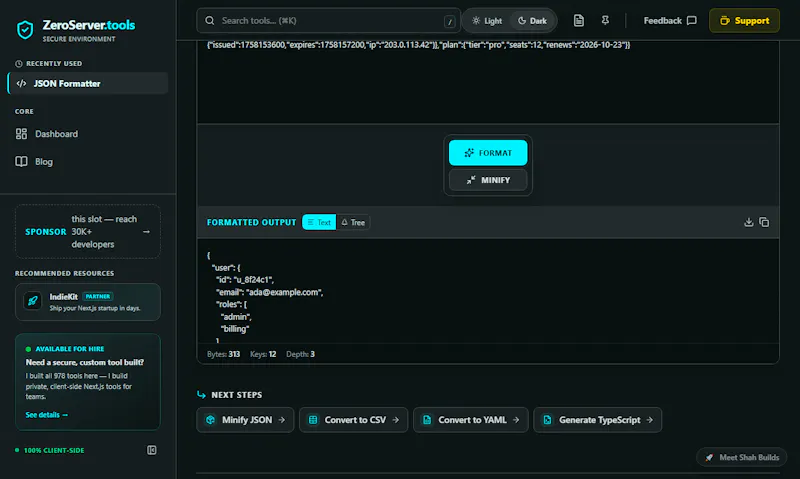Viewport: 800px width, 479px height.
Task: Click the Support coffee cup icon
Action: pyautogui.click(x=724, y=21)
